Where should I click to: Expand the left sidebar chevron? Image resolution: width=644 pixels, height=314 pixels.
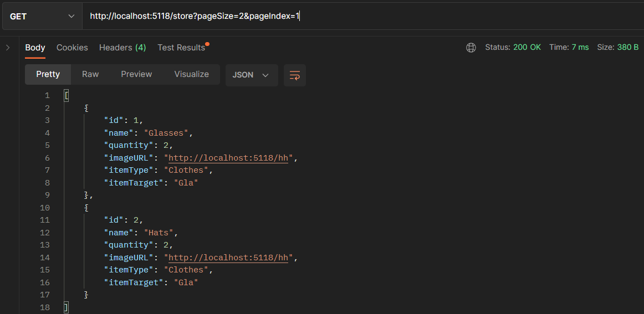click(x=8, y=48)
